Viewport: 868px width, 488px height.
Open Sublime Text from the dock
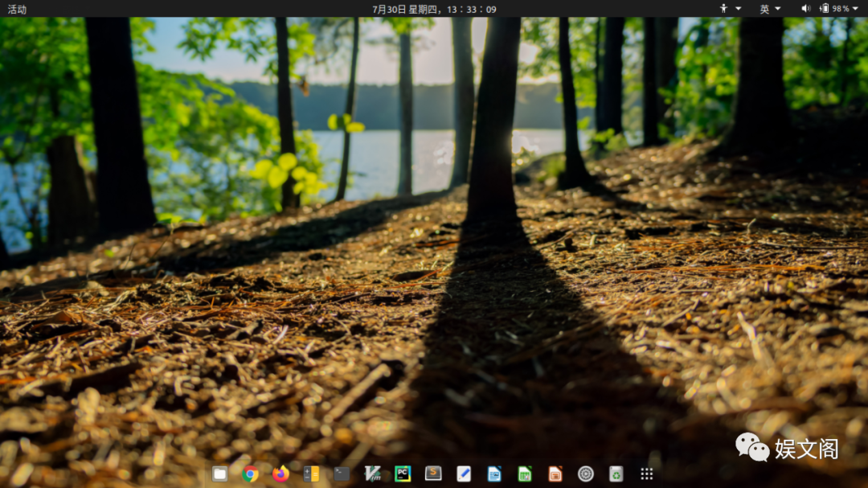[433, 474]
